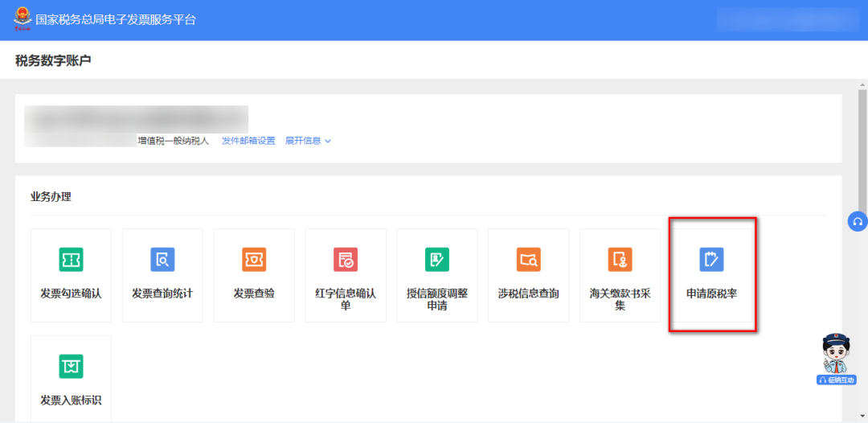Click the 增值税一般纳税人 taxpayer type text
Screen dimensions: 868x423
point(174,141)
